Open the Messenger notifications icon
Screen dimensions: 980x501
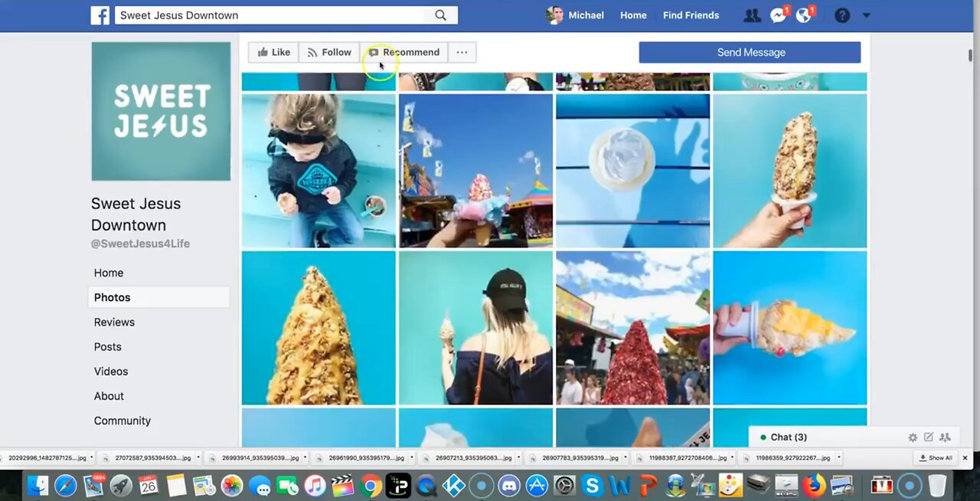778,15
